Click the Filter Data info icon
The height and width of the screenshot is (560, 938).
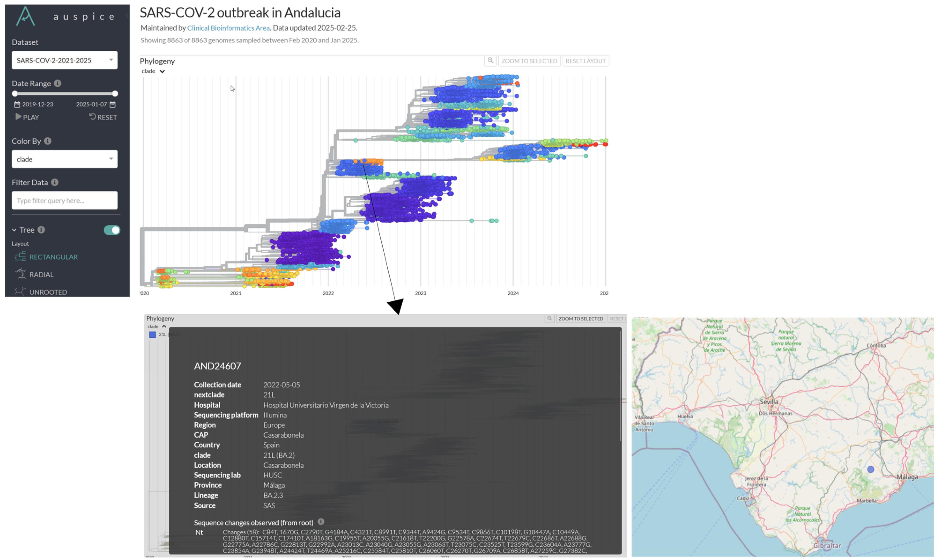click(55, 183)
